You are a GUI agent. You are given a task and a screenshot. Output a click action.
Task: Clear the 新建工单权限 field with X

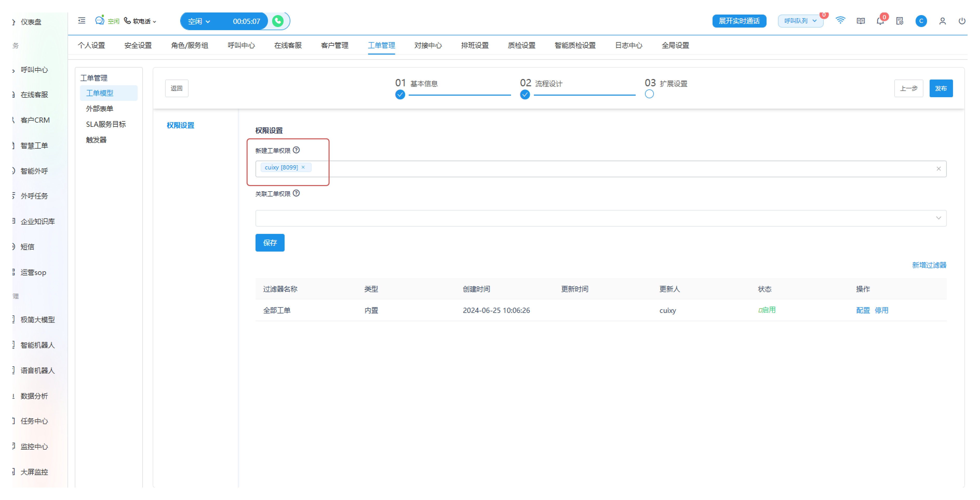click(938, 169)
